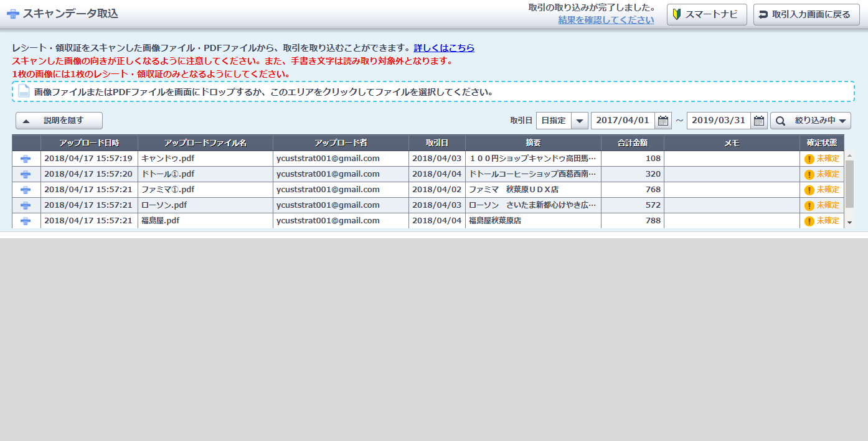The height and width of the screenshot is (441, 868).
Task: Collapse the explanation with 説明を隠す
Action: click(x=59, y=121)
